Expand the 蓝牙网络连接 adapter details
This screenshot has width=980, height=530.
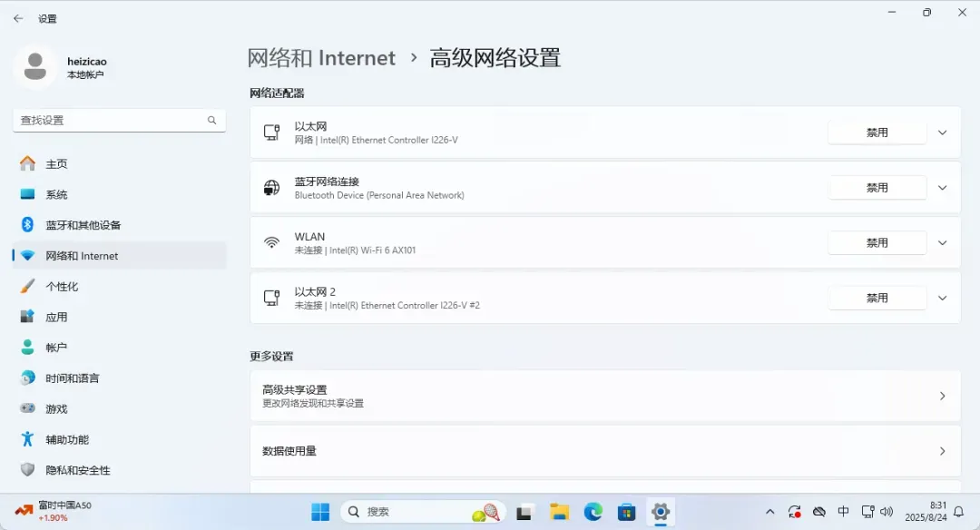942,188
